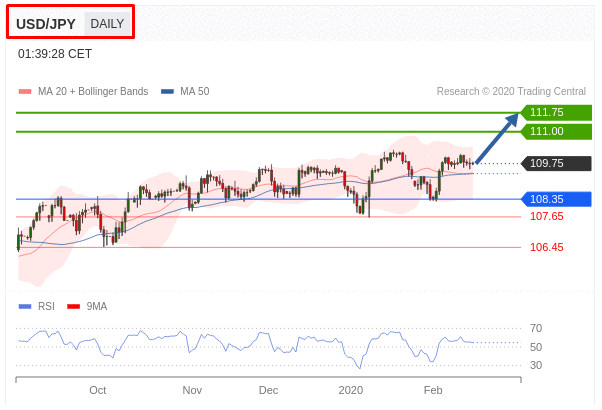Click the 01:39:28 CET timestamp
602x410 pixels.
(x=55, y=54)
